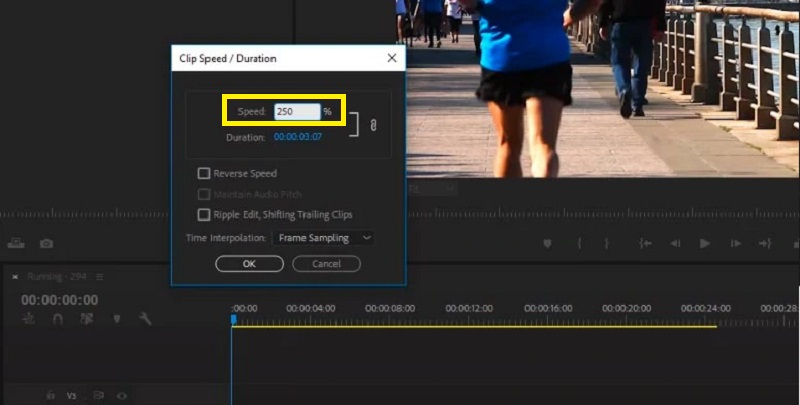Toggle V3 track output eye icon
The height and width of the screenshot is (405, 800).
click(x=122, y=396)
